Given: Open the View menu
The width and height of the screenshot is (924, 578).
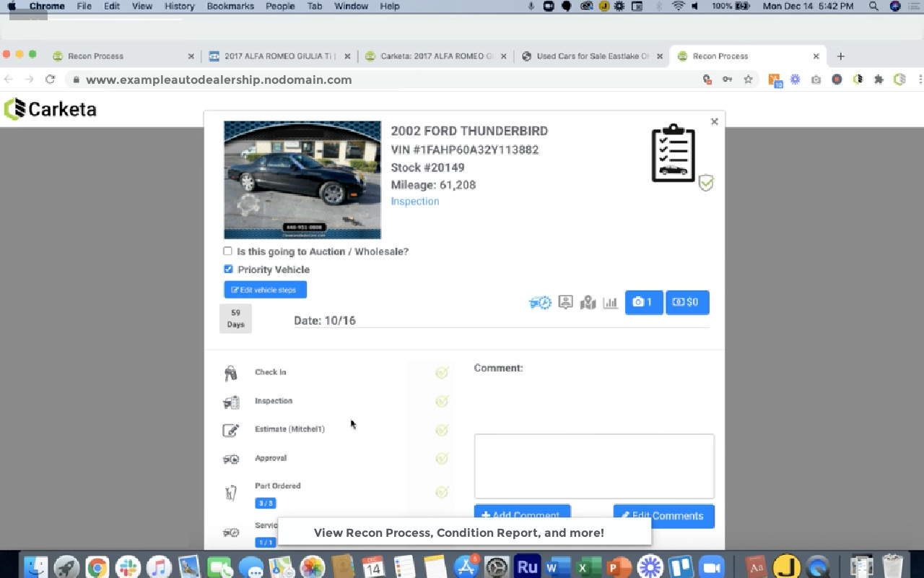Looking at the screenshot, I should click(142, 6).
